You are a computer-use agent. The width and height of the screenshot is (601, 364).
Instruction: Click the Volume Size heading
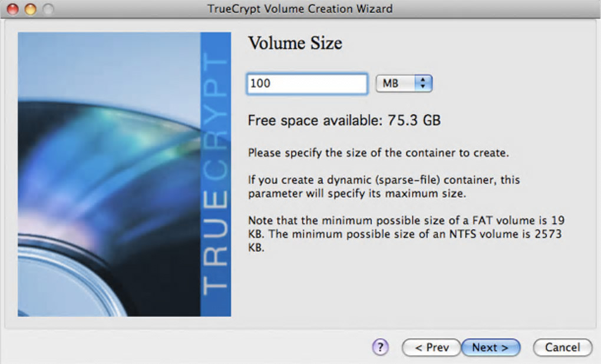point(295,42)
